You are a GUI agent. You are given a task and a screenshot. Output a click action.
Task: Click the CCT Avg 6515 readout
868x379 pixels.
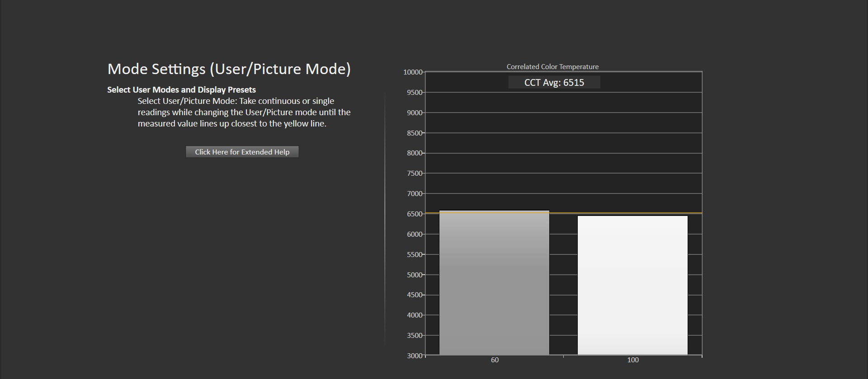tap(554, 83)
